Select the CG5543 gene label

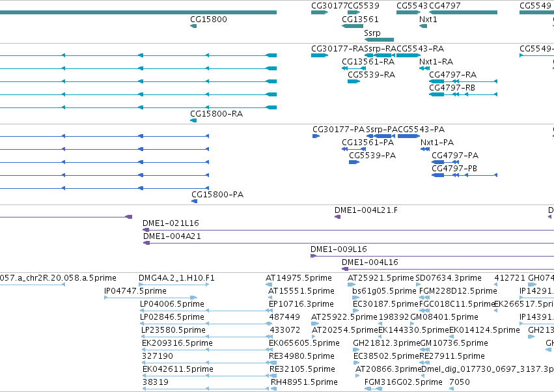coord(412,6)
